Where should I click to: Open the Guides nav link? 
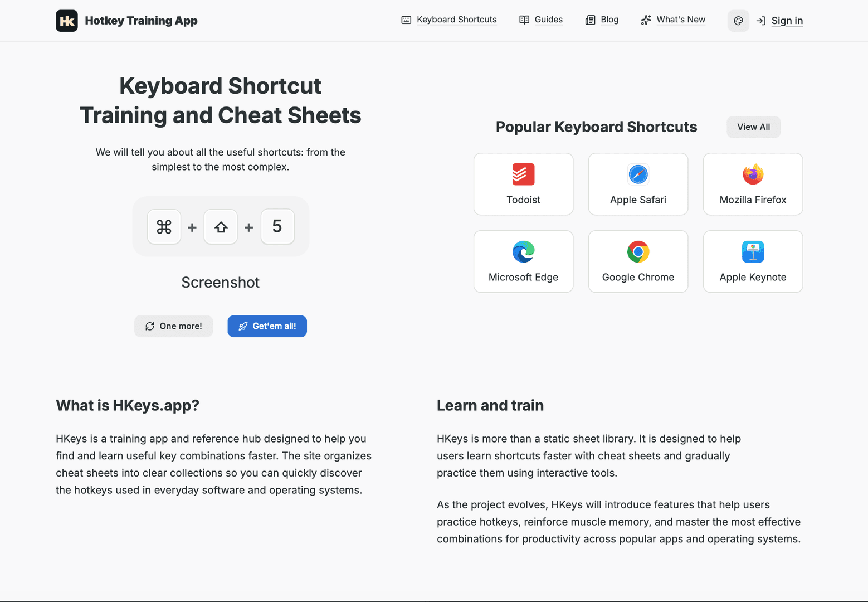click(541, 20)
